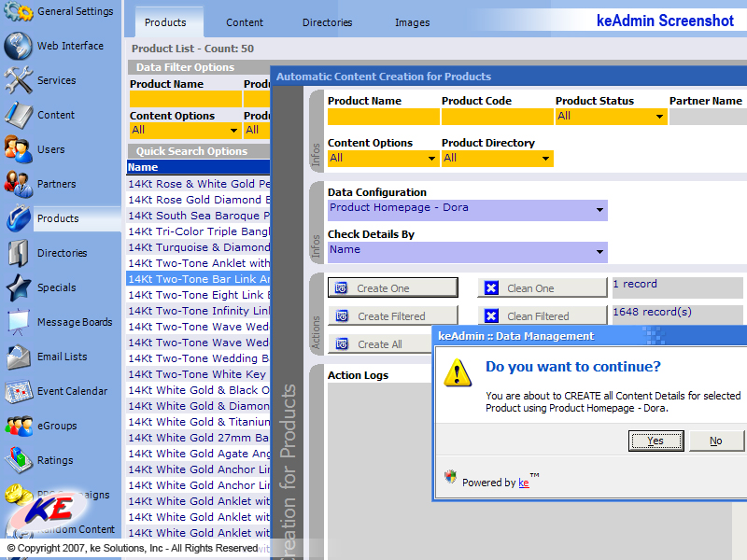Click the Email Lists envelope icon
Viewport: 747px width, 560px height.
[x=18, y=357]
